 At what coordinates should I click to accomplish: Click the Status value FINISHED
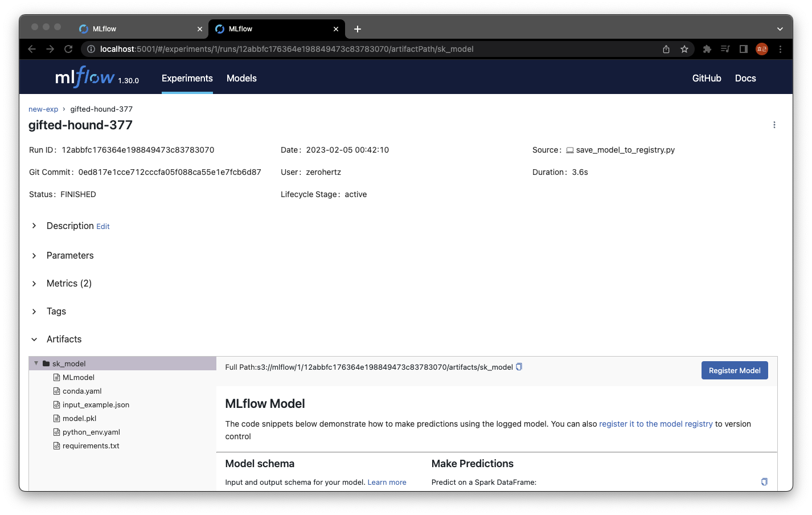click(78, 194)
